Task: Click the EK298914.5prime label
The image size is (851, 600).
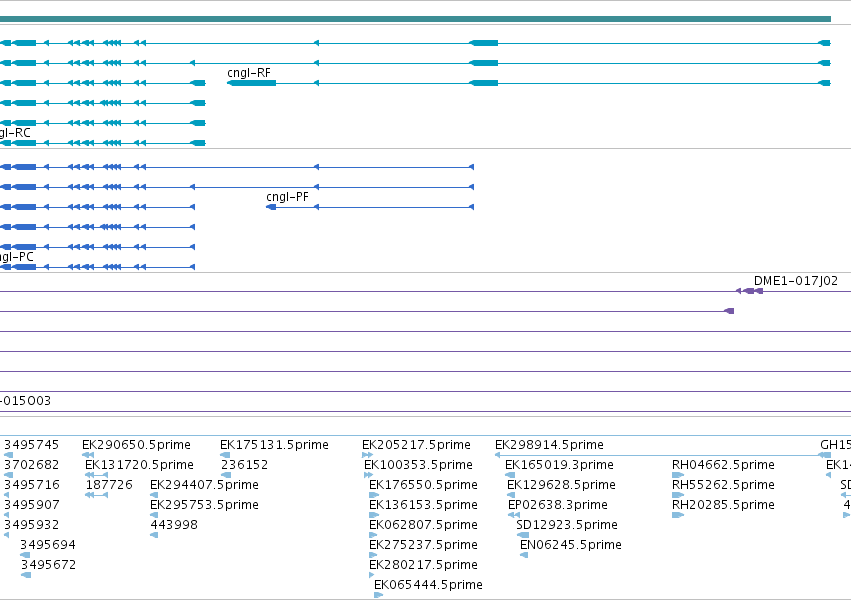Action: [549, 445]
